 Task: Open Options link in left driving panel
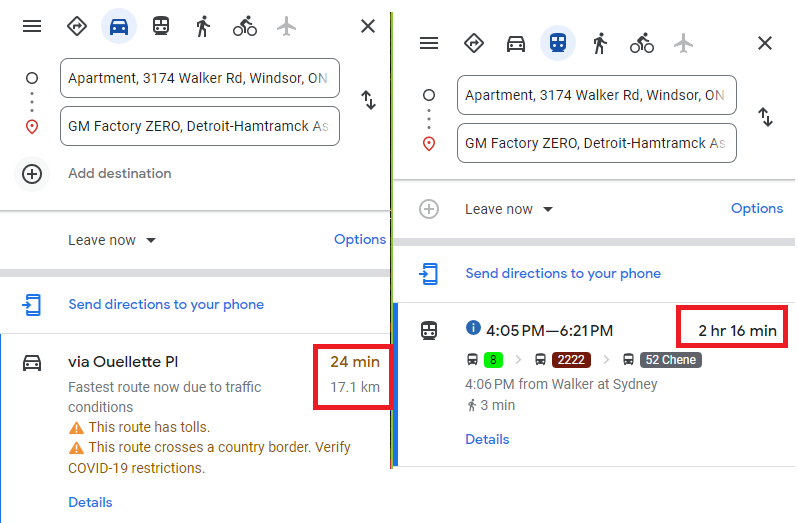[x=360, y=239]
